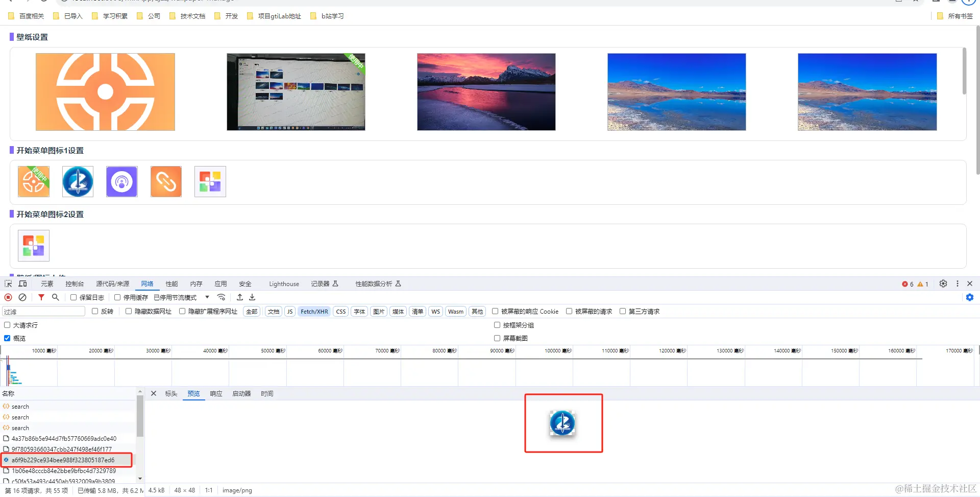Open DevTools settings gear
The height and width of the screenshot is (497, 980).
(943, 283)
